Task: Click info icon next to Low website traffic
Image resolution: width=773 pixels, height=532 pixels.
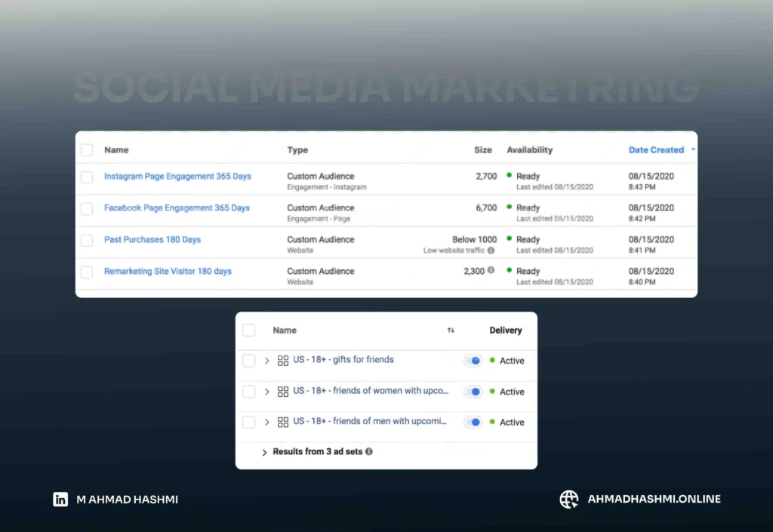Action: click(x=491, y=251)
